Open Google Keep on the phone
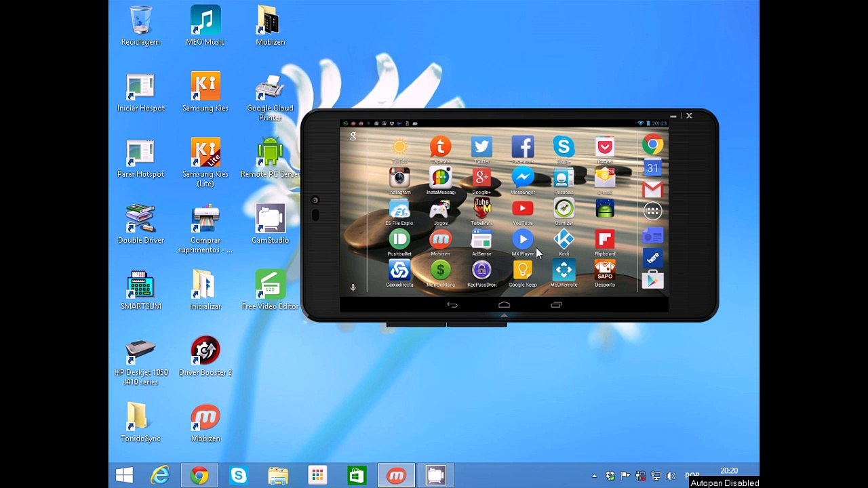The image size is (868, 488). (522, 270)
